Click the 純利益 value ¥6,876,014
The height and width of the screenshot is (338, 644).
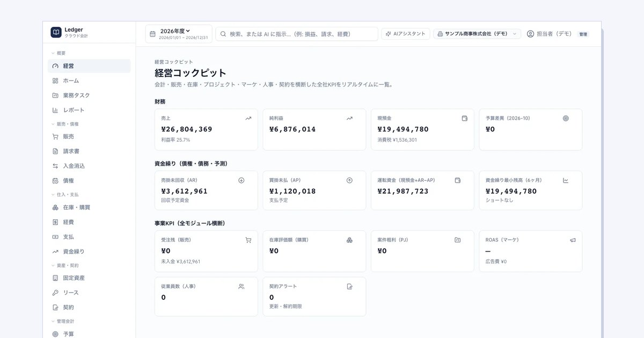tap(292, 129)
